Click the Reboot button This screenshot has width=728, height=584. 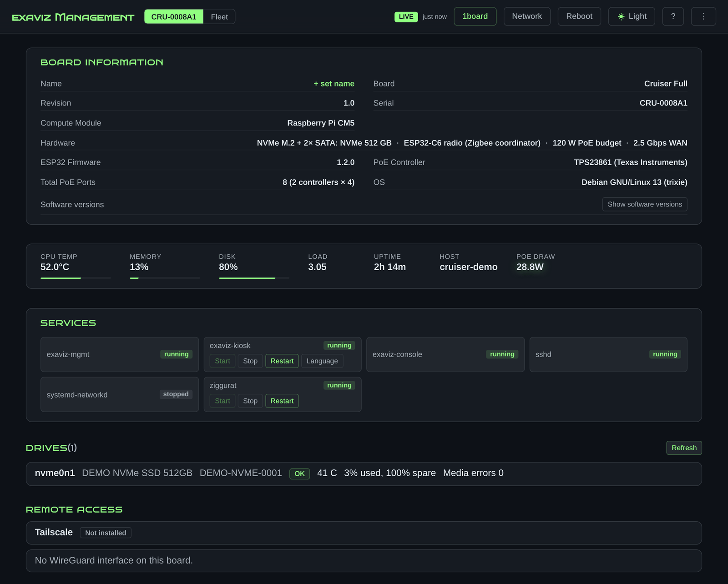tap(579, 16)
